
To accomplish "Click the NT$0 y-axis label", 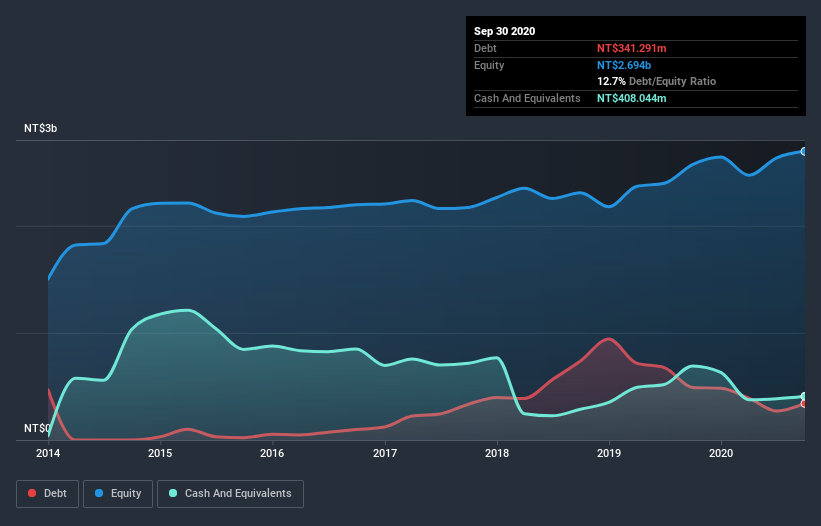I will click(x=37, y=428).
